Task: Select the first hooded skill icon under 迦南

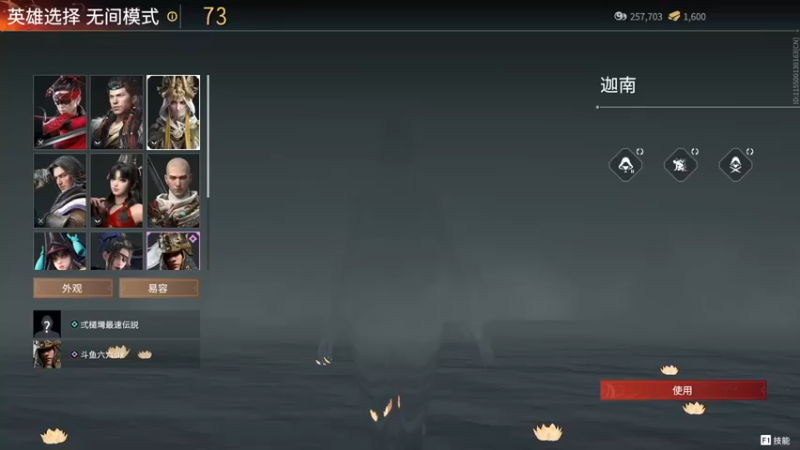Action: point(626,165)
